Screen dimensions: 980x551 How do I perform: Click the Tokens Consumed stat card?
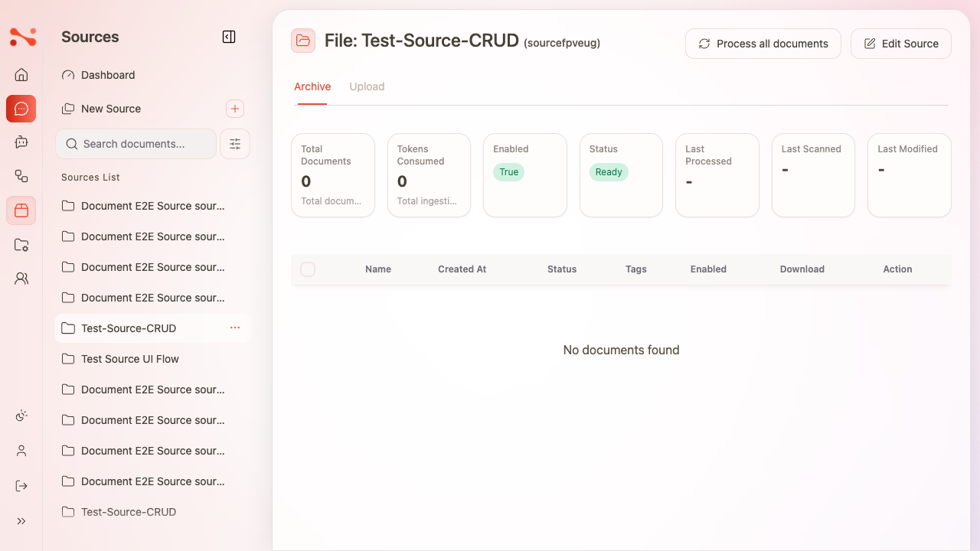point(429,175)
